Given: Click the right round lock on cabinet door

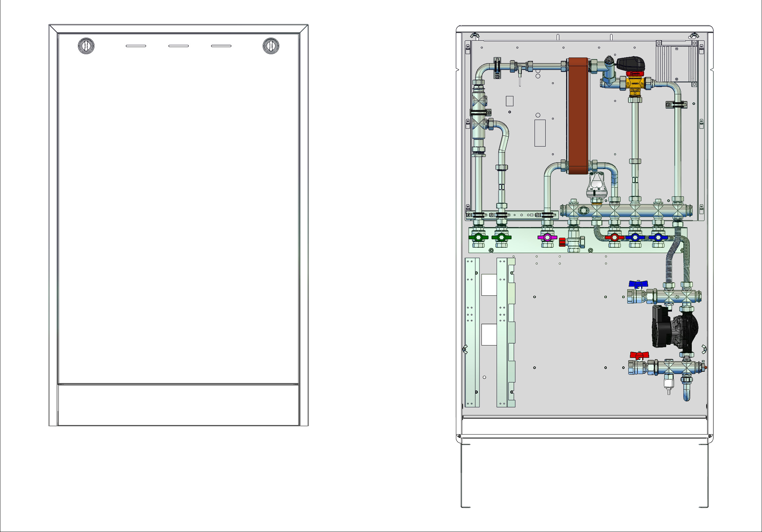Looking at the screenshot, I should point(271,46).
